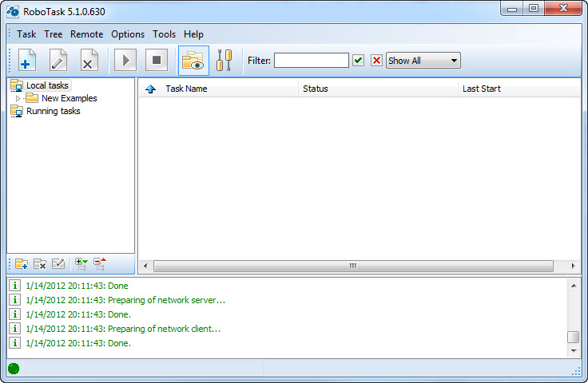588x383 pixels.
Task: Open the Remote menu
Action: [x=86, y=34]
